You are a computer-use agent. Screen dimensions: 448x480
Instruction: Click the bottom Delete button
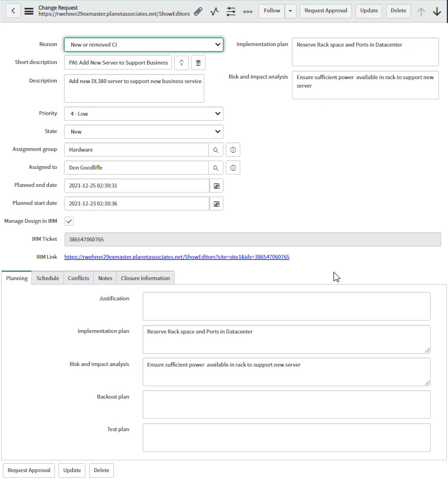coord(102,470)
